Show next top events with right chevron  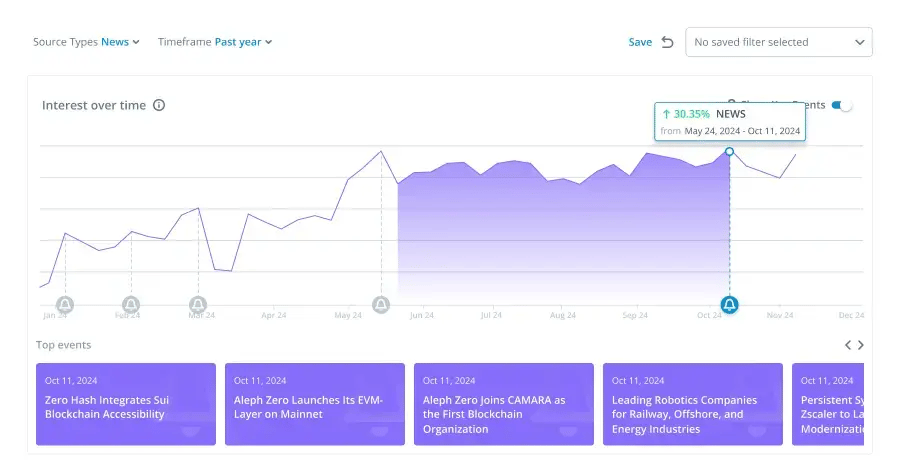point(860,345)
